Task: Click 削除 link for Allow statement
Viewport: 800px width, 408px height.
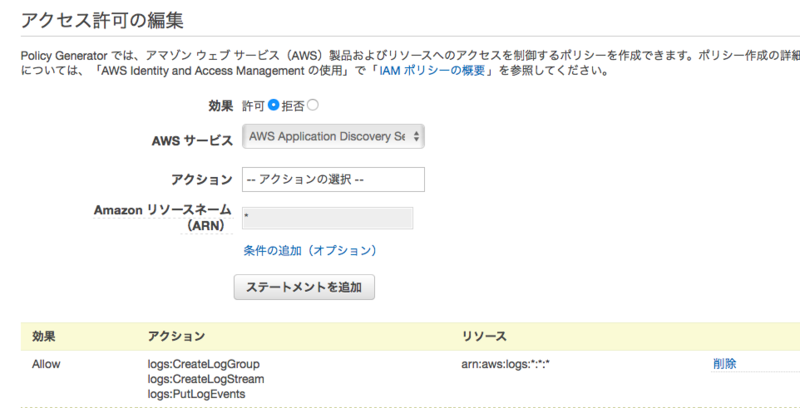Action: click(x=724, y=364)
